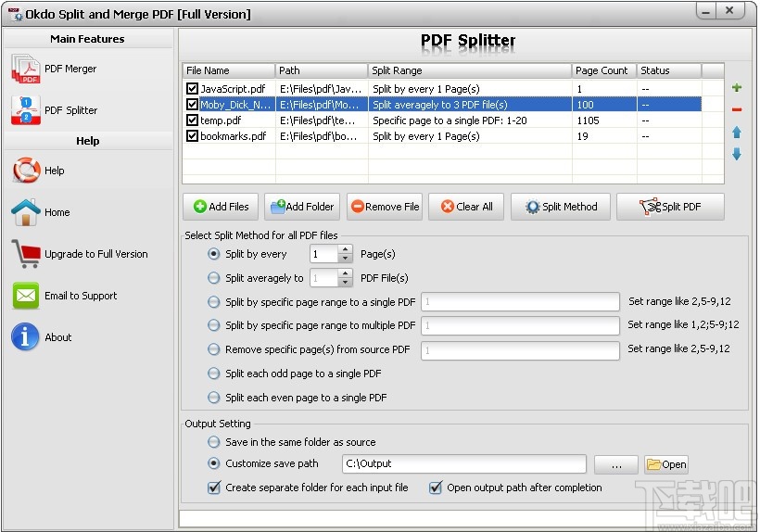Sort by Path column header
The image size is (760, 532).
(322, 70)
